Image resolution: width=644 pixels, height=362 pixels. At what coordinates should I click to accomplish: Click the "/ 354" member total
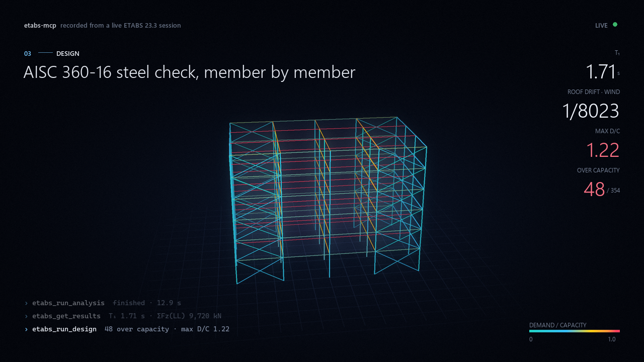(613, 191)
